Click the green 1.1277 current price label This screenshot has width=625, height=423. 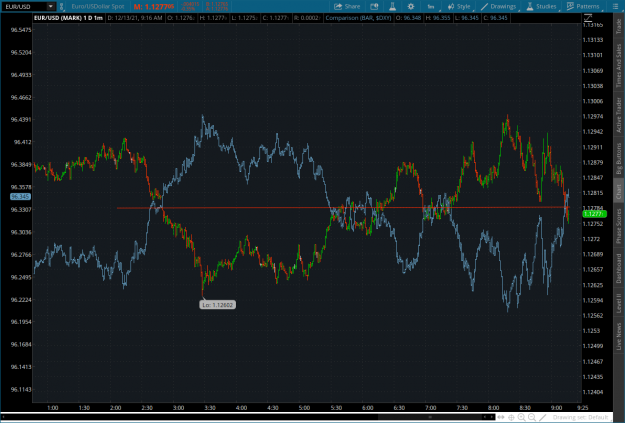[x=594, y=214]
